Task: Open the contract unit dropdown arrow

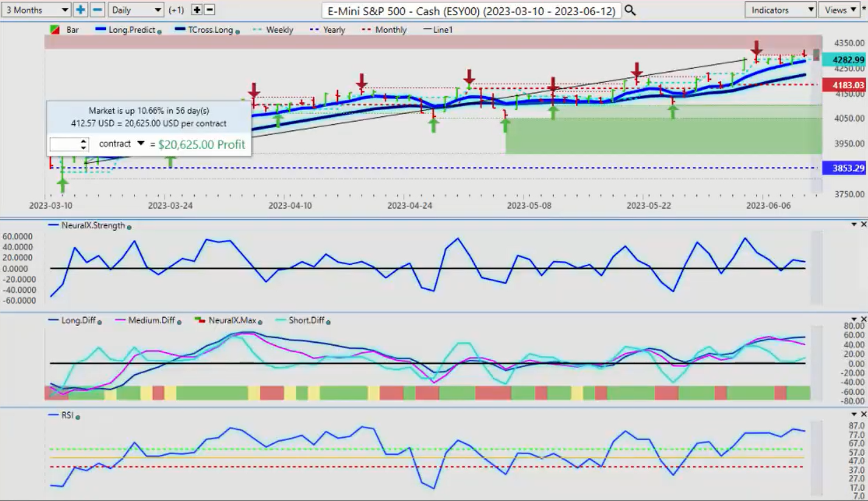Action: click(141, 144)
